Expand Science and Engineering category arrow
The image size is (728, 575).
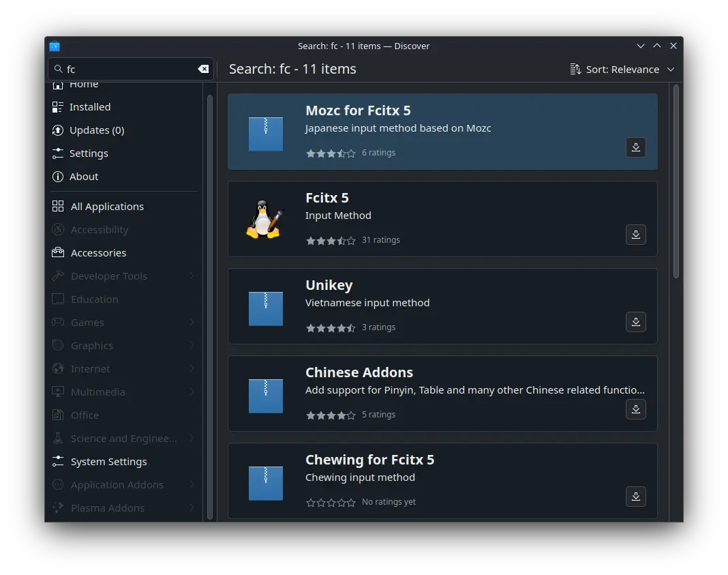[x=192, y=439]
